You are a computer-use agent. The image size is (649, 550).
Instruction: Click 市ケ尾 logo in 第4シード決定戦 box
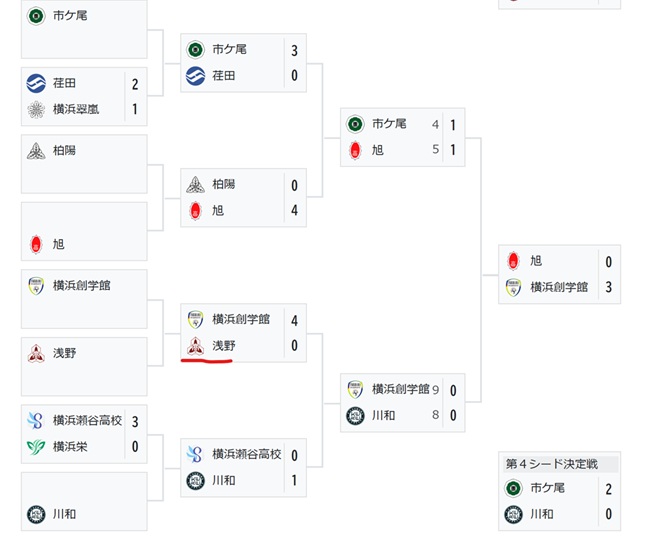click(x=513, y=488)
